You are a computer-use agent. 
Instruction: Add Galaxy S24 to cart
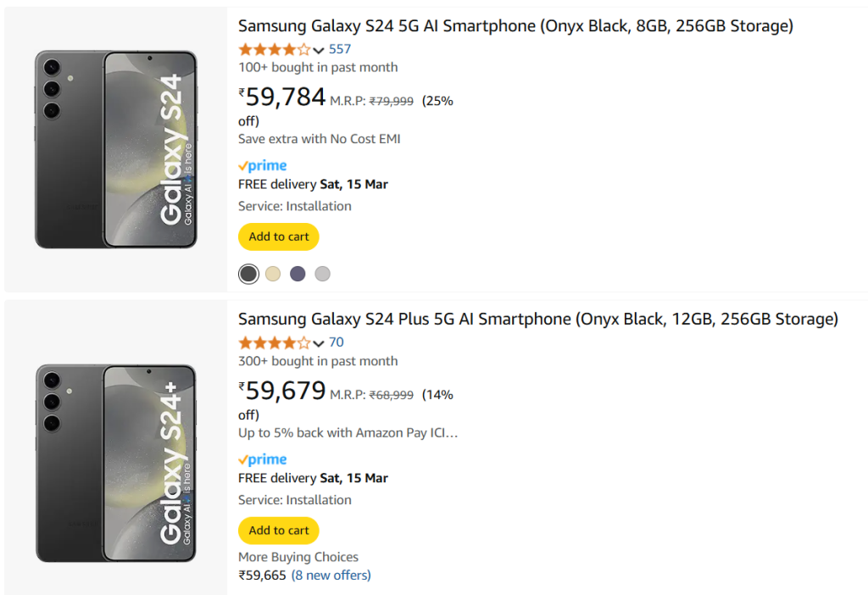[x=279, y=237]
